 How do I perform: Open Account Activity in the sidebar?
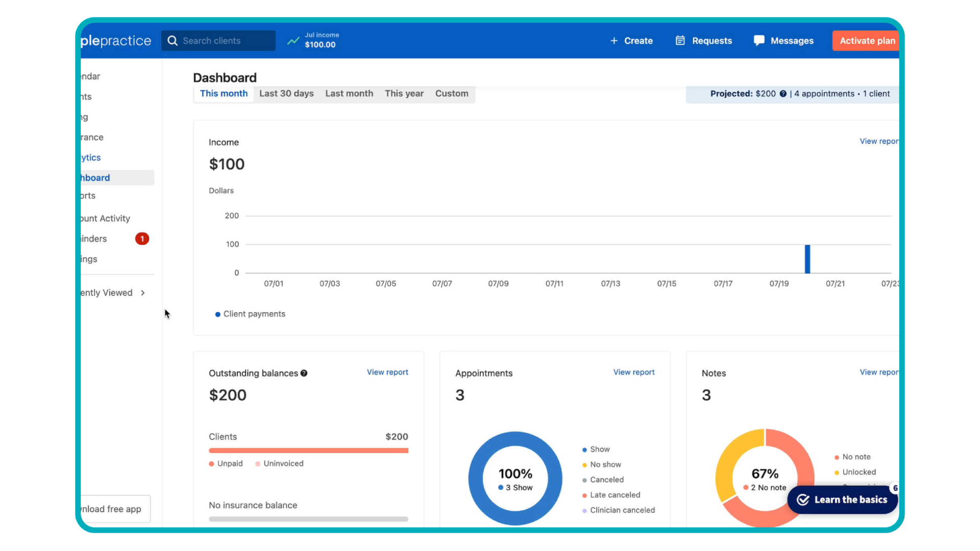click(106, 218)
